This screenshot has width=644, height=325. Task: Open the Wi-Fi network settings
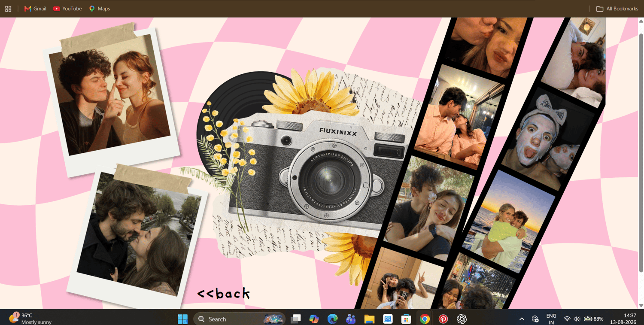(x=567, y=319)
